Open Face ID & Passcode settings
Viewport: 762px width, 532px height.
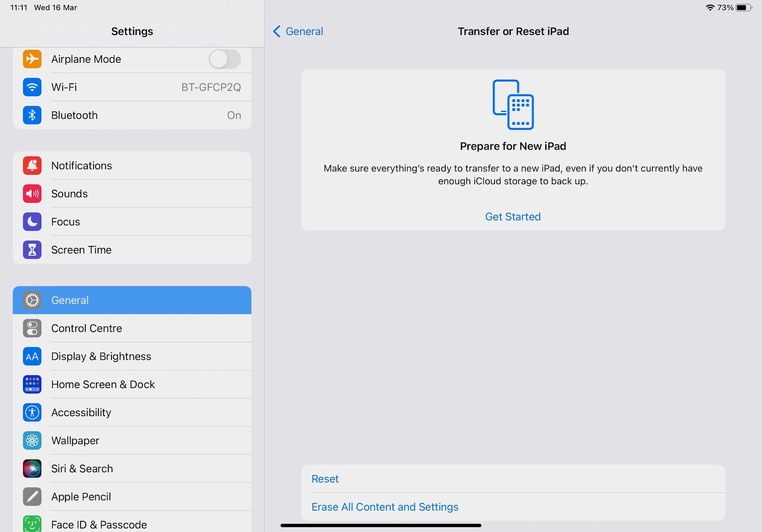132,522
